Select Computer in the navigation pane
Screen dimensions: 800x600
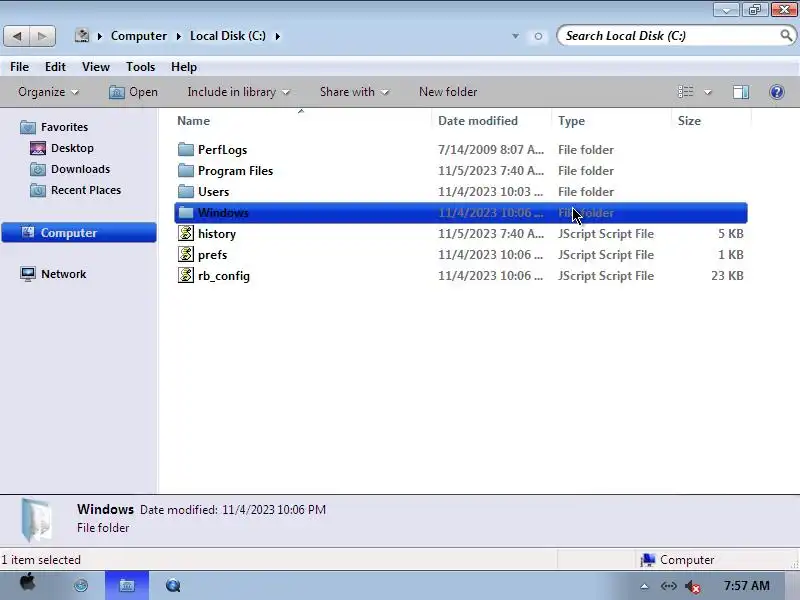(x=79, y=233)
